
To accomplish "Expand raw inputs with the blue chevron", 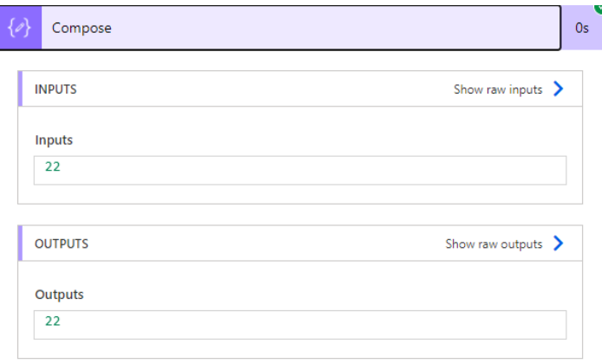I will [559, 89].
